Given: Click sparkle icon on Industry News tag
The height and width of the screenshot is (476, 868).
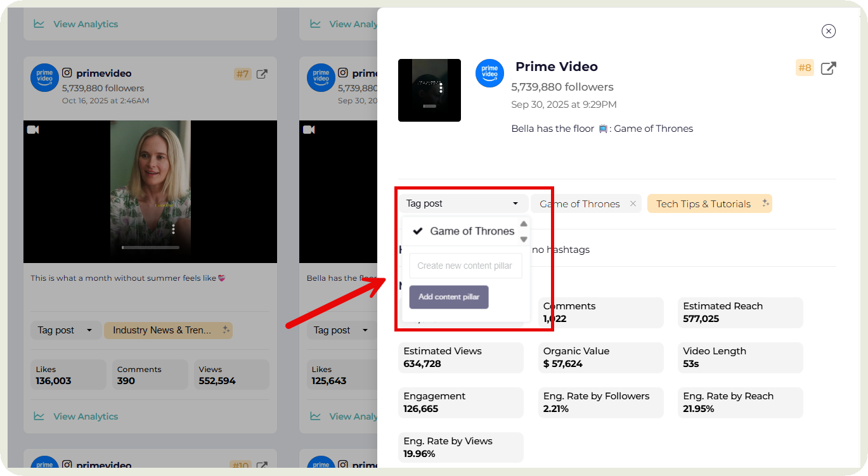Looking at the screenshot, I should coord(225,330).
